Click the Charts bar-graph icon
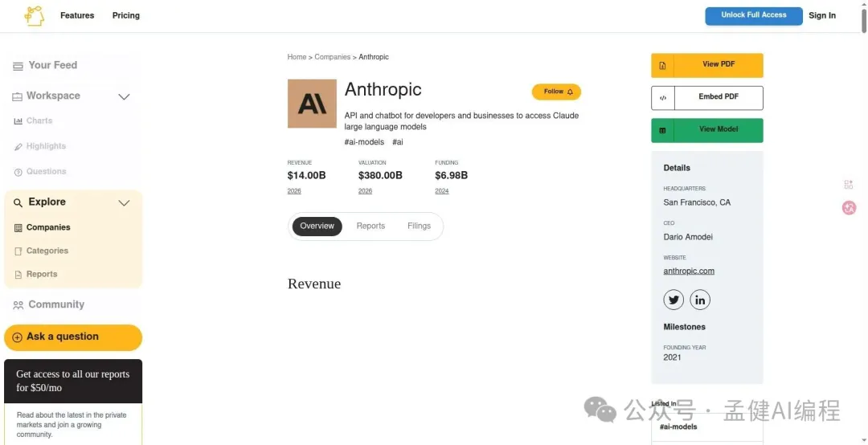868x445 pixels. pyautogui.click(x=18, y=121)
